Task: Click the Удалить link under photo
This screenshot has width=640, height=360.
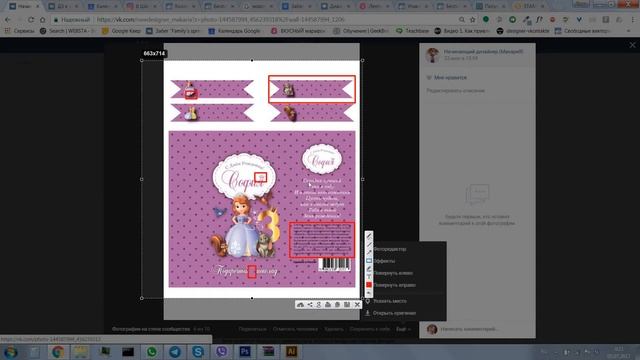Action: (x=333, y=329)
